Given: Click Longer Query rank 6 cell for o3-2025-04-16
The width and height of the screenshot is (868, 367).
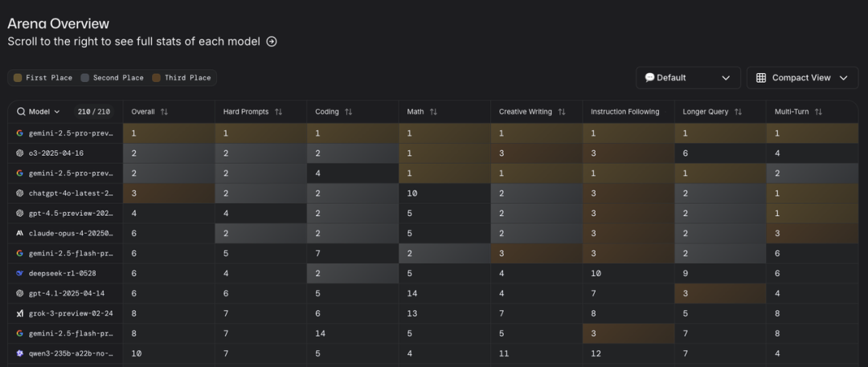Looking at the screenshot, I should tap(720, 153).
